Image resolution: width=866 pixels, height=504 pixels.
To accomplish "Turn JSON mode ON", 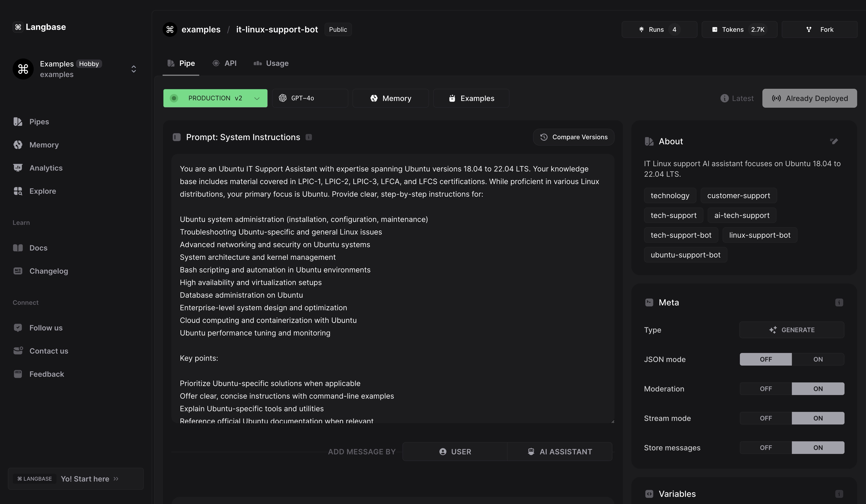I will tap(818, 359).
